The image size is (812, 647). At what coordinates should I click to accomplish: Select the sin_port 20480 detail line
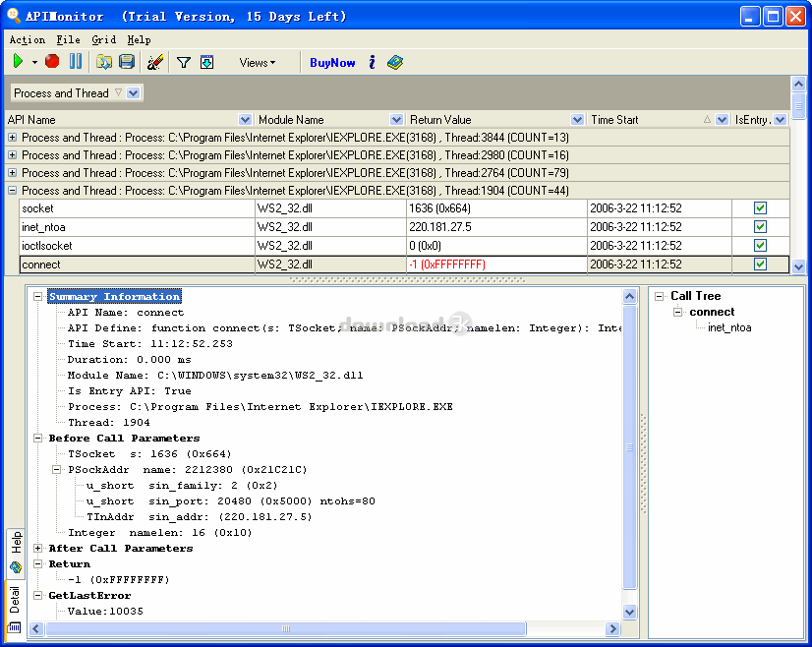[230, 501]
